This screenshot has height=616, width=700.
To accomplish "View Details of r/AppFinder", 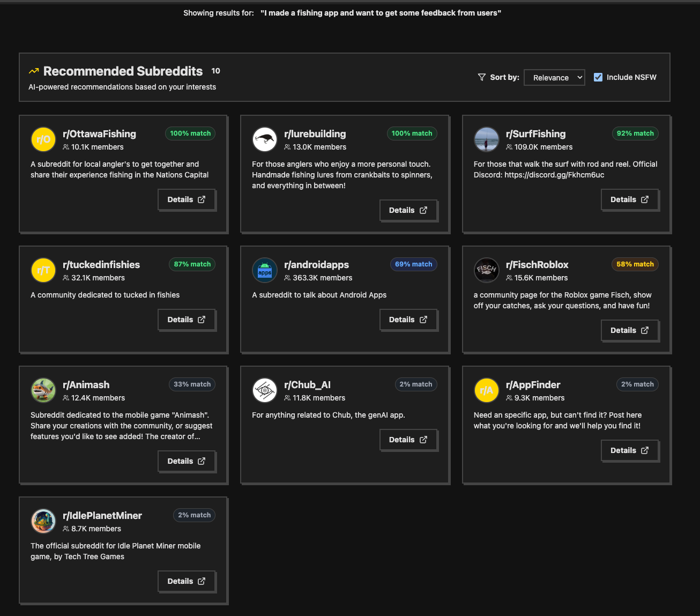I will (x=629, y=450).
